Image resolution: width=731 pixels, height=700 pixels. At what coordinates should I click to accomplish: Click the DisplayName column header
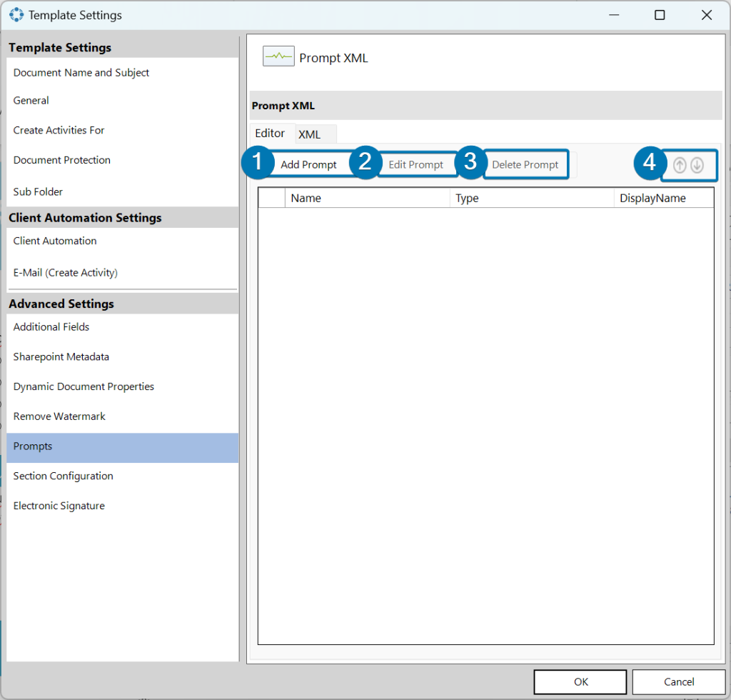click(664, 198)
